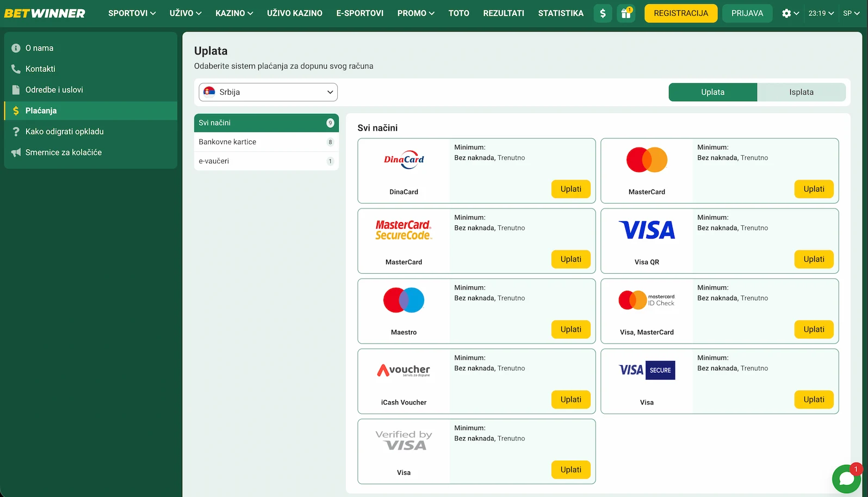Switch to the Isplata tab

pyautogui.click(x=802, y=92)
